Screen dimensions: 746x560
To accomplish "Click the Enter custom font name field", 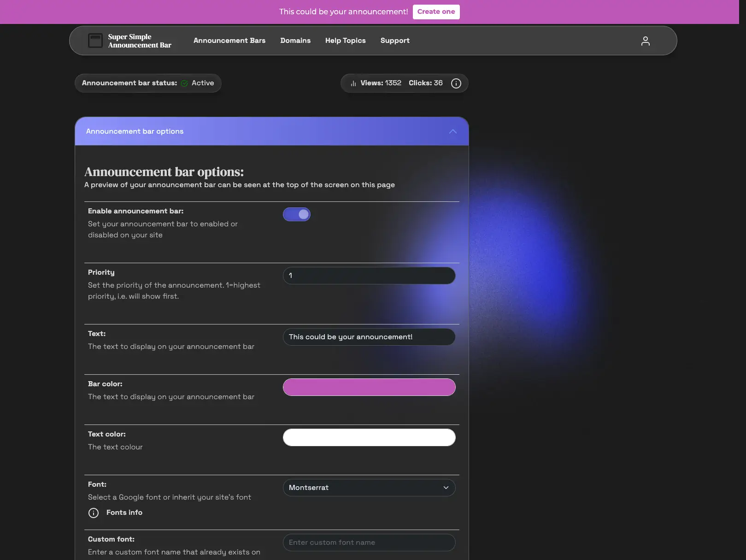I will pyautogui.click(x=369, y=542).
